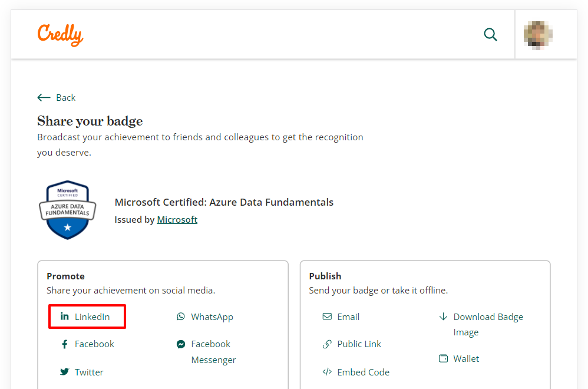
Task: Click the Twitter bird icon
Action: point(64,372)
